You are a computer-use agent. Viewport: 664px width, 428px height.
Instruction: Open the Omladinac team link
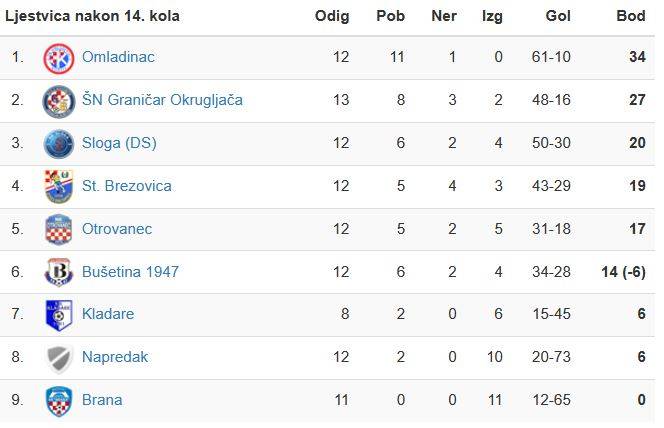118,57
